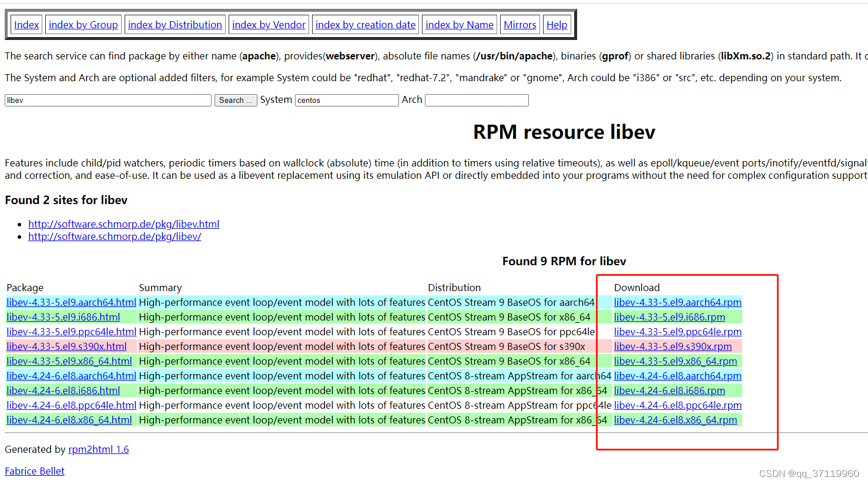The width and height of the screenshot is (868, 484).
Task: Click the Distribution column header
Action: (454, 288)
